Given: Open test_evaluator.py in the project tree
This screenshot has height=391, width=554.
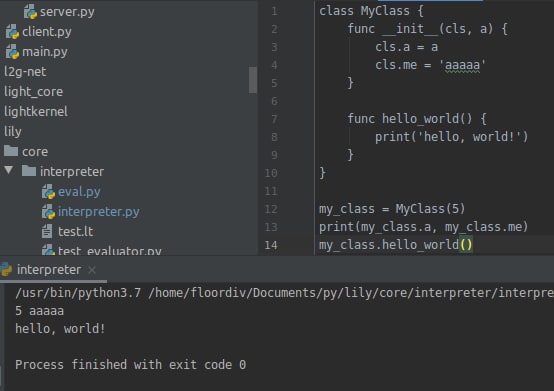Looking at the screenshot, I should coord(110,250).
